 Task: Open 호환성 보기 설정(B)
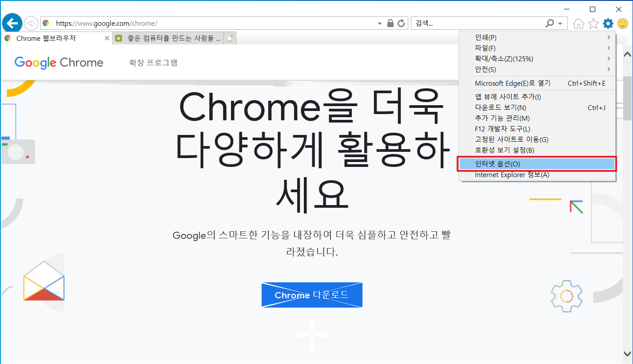(x=537, y=150)
